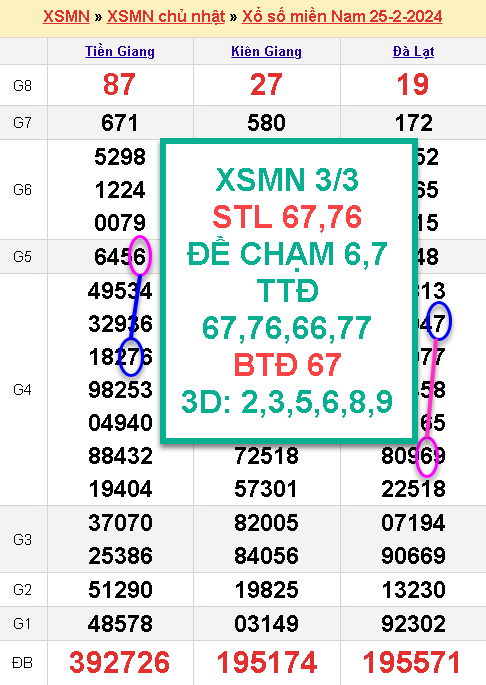Click the G4 row label
The width and height of the screenshot is (486, 685).
[x=22, y=389]
